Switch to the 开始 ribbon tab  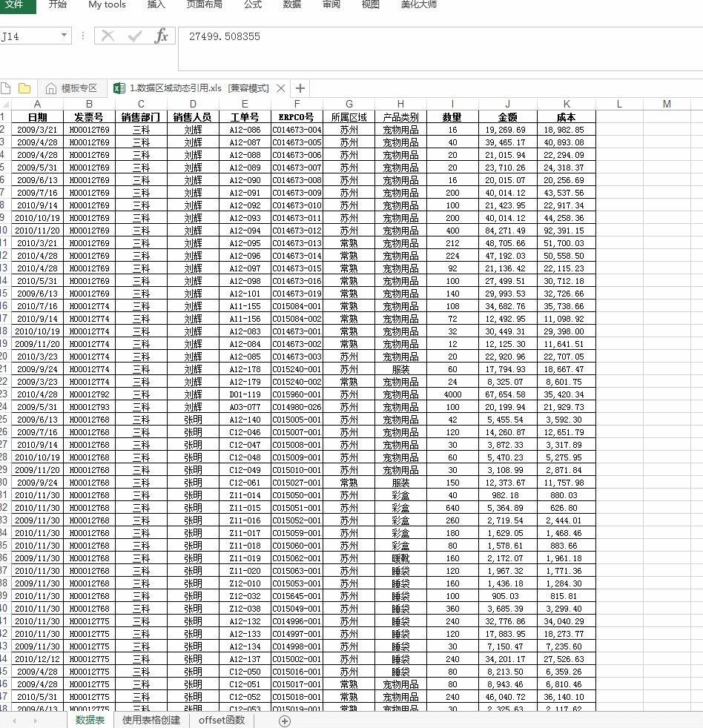pos(58,4)
